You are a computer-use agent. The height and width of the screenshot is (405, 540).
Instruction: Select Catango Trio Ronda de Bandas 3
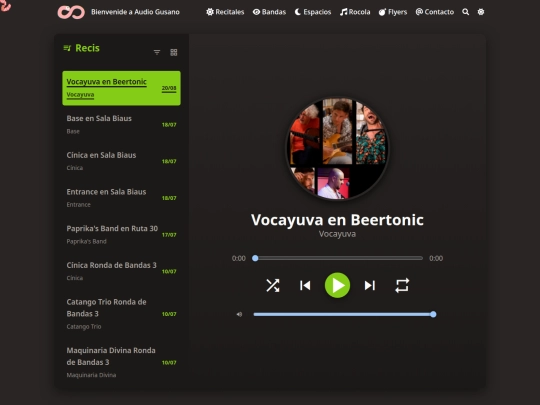(x=121, y=314)
